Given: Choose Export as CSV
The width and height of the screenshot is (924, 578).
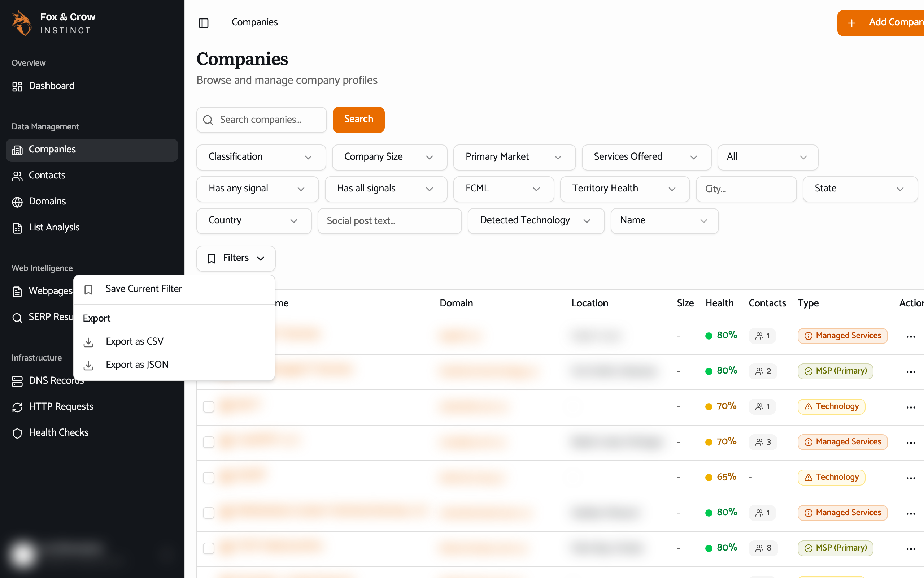Looking at the screenshot, I should (174, 342).
